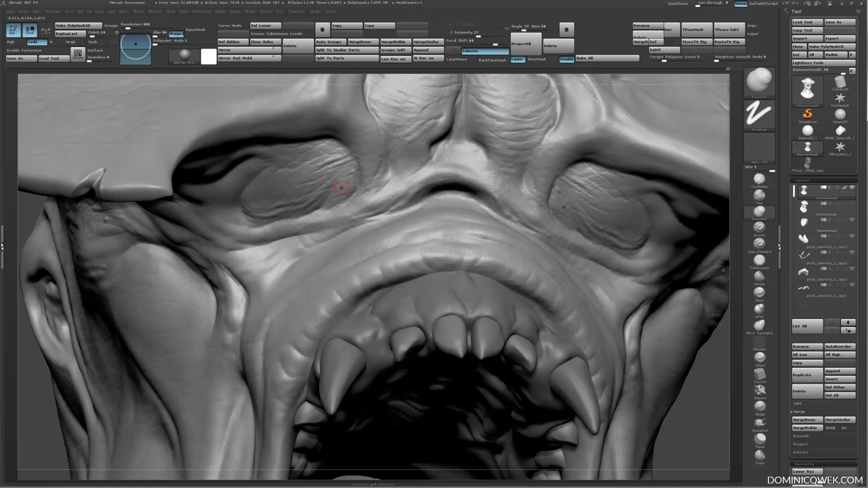Click the Auto Groups button
The image size is (868, 488).
click(x=330, y=42)
